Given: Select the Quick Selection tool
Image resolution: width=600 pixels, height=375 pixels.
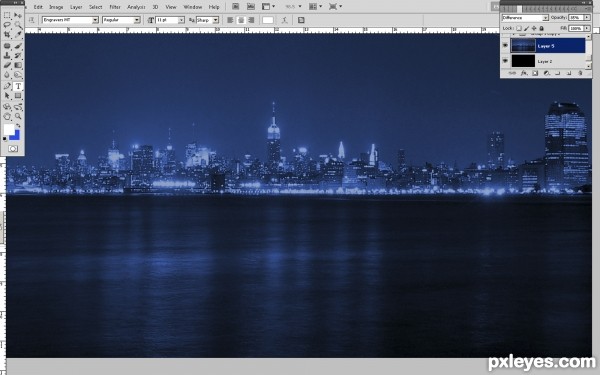Looking at the screenshot, I should [18, 25].
